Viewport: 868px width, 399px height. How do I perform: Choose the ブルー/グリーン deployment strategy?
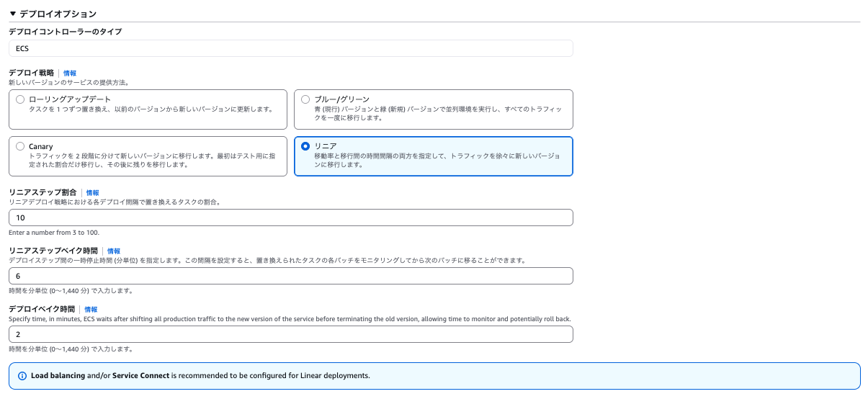pyautogui.click(x=306, y=99)
